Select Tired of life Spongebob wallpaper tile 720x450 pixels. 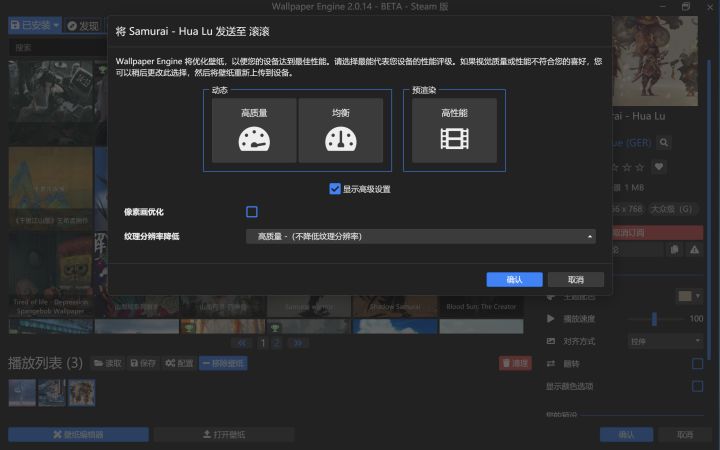coord(51,275)
